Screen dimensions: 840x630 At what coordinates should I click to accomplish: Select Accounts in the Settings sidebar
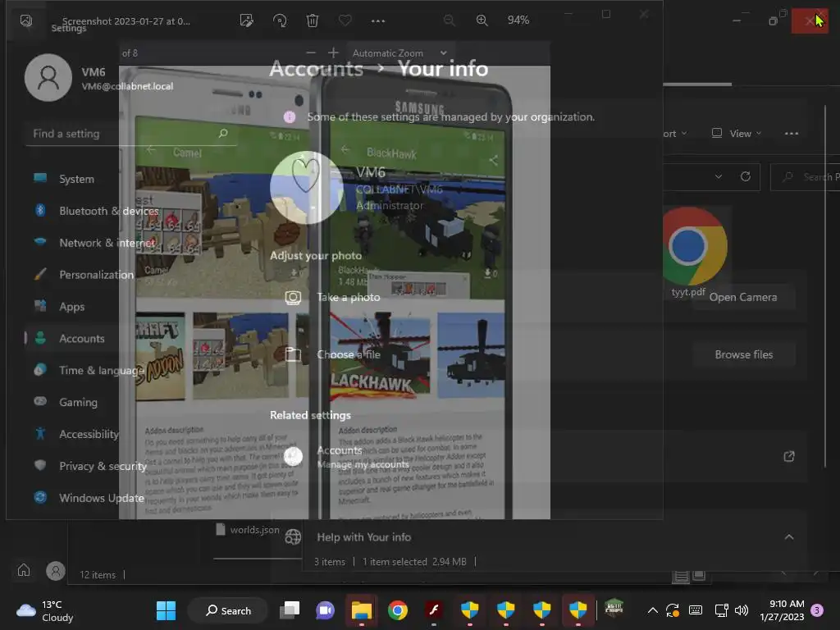(x=81, y=339)
